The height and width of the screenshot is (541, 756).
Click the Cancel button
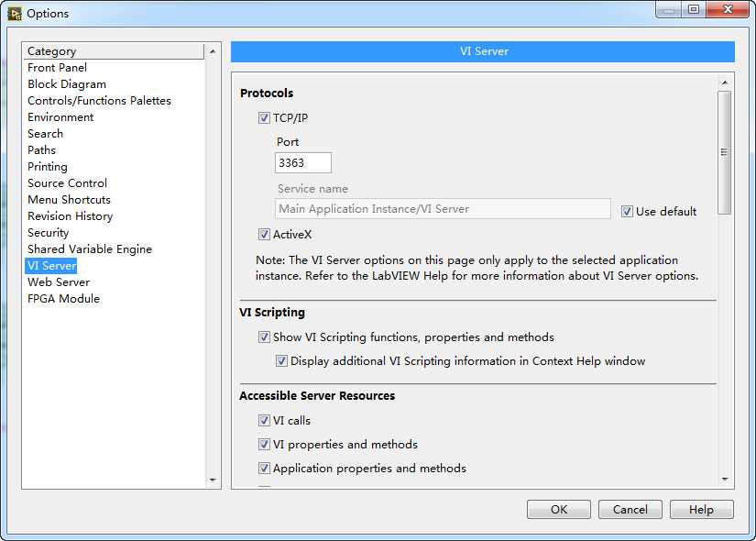(630, 510)
